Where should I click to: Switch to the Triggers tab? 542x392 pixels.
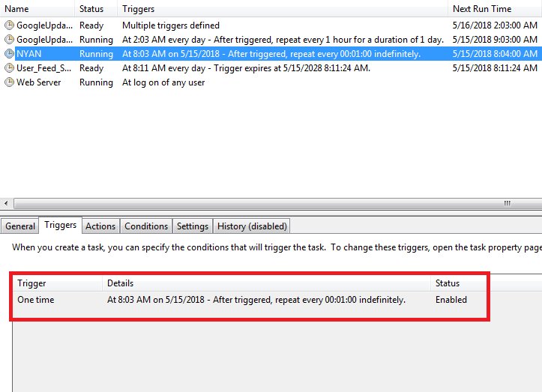pos(61,225)
